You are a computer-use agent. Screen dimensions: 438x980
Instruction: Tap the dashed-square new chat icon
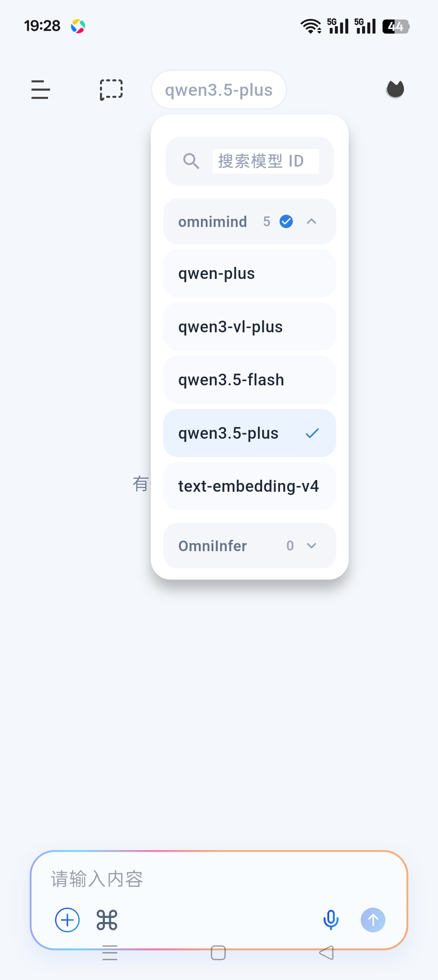[111, 90]
